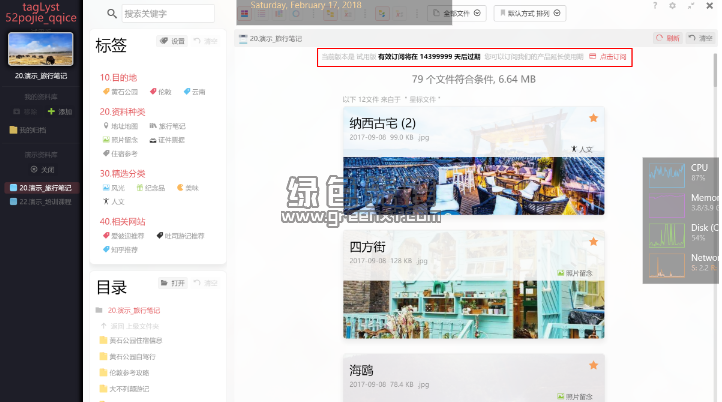The image size is (722, 402).
Task: Select the 证件票据 tag
Action: [167, 140]
